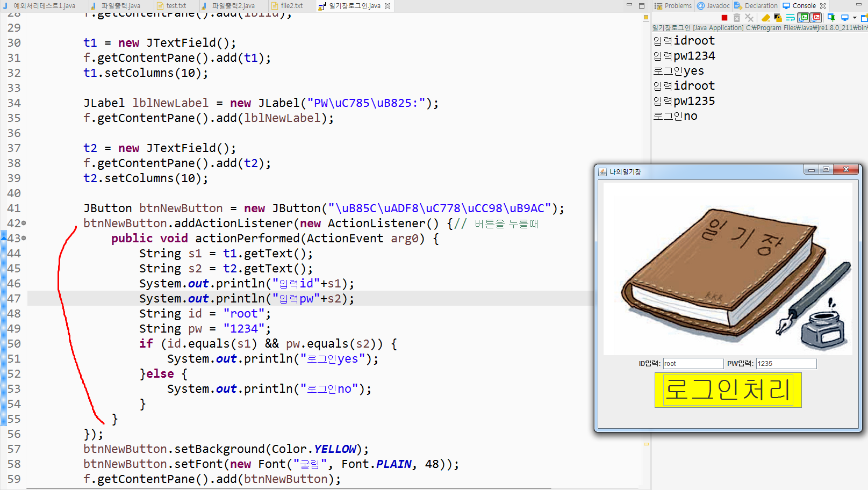
Task: Switch to the Javadoc tab
Action: (713, 6)
